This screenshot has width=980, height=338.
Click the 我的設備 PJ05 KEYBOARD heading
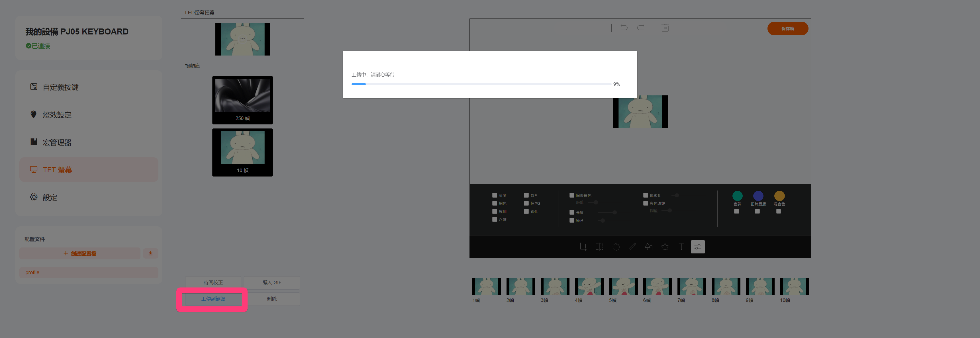click(x=77, y=32)
